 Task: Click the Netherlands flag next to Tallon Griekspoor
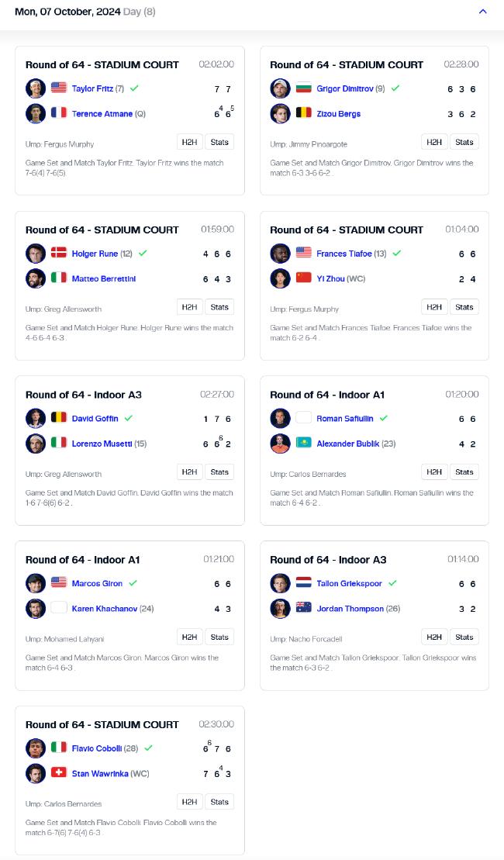304,583
